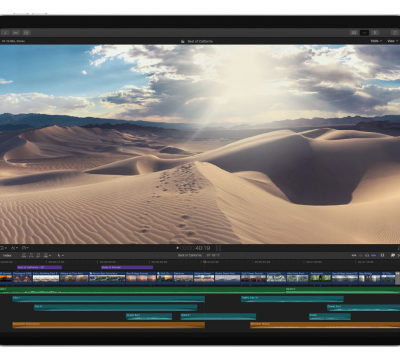Select the first purple title clip

pyautogui.click(x=39, y=267)
